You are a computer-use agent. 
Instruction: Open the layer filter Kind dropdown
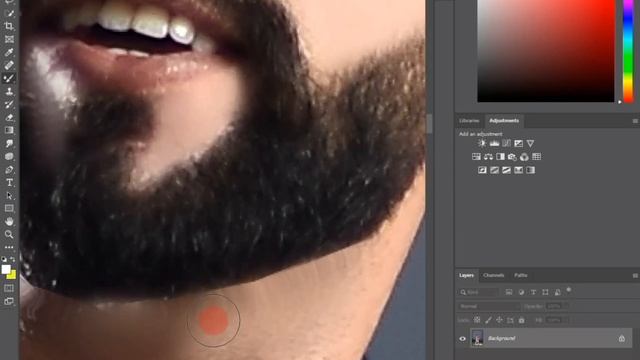pos(478,292)
